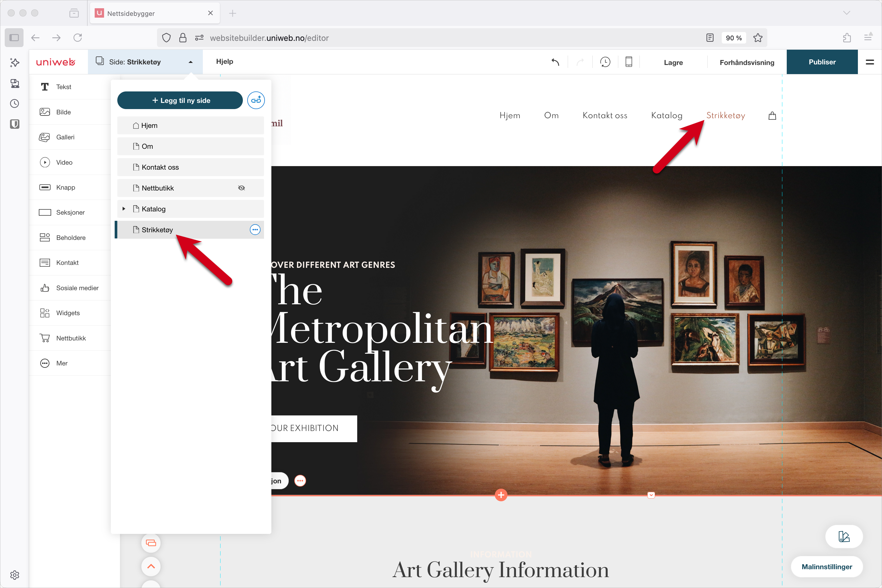882x588 pixels.
Task: Click the undo arrow in editor toolbar
Action: point(555,62)
